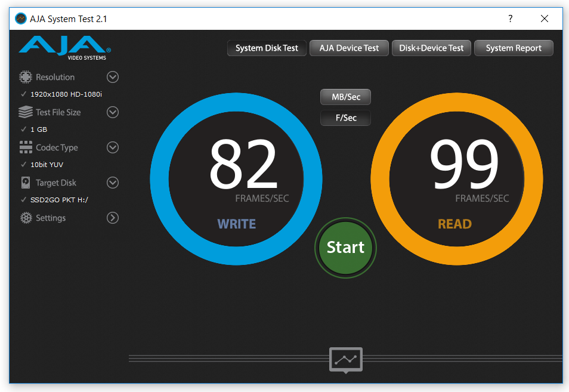Expand the Resolution dropdown arrow
569x392 pixels.
[113, 77]
